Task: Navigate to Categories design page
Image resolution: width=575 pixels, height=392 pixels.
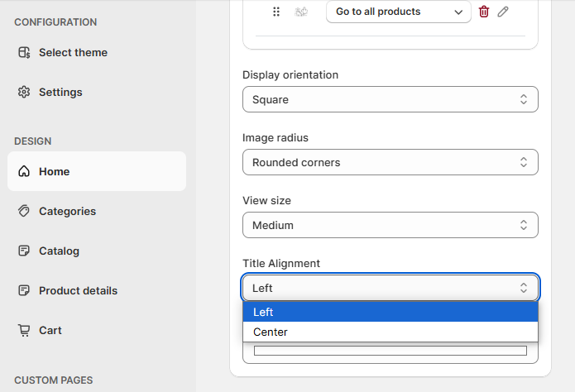Action: 97,211
